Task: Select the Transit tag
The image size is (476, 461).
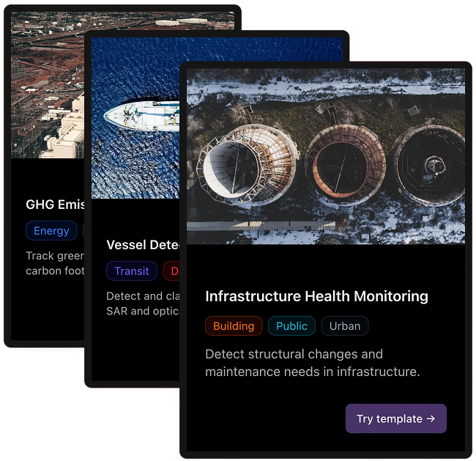Action: click(132, 270)
